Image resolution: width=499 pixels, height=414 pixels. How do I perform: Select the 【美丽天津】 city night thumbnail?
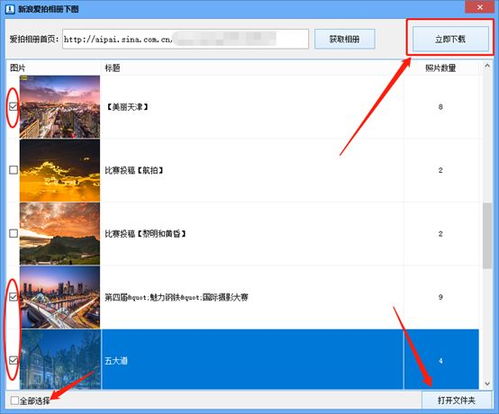[60, 107]
